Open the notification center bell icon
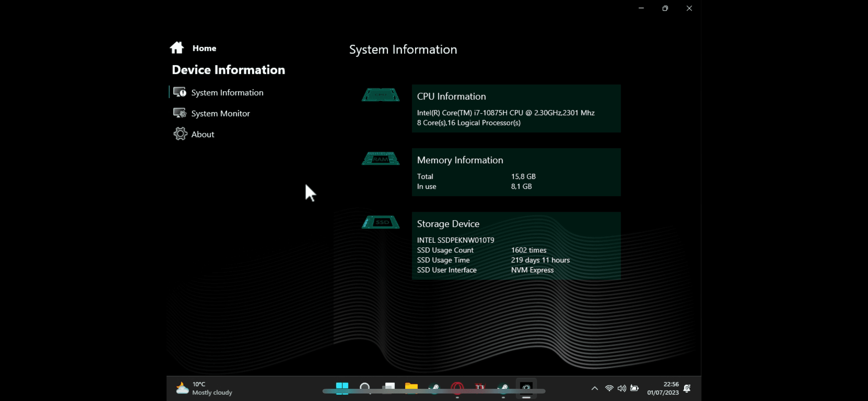This screenshot has height=401, width=868. (x=687, y=388)
